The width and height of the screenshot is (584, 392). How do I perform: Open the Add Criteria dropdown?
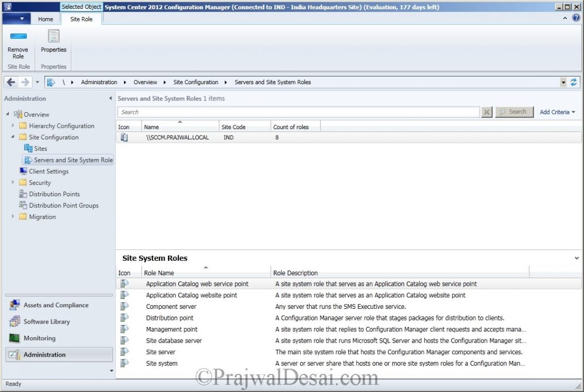coord(558,112)
